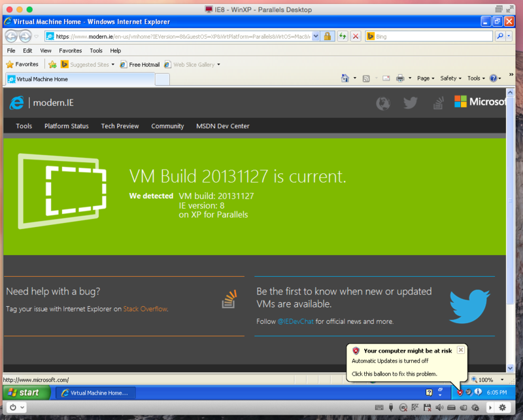Expand the Web Slice Gallery dropdown

218,64
